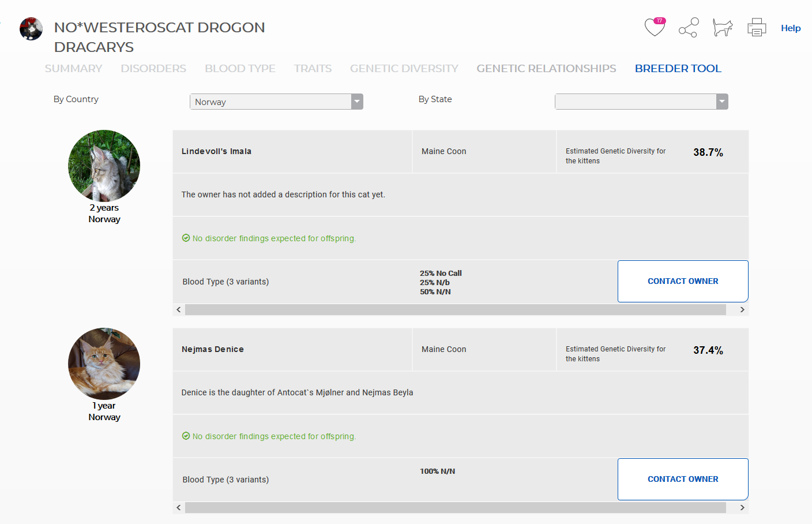Click the printer icon
This screenshot has height=524, width=812.
pyautogui.click(x=757, y=27)
